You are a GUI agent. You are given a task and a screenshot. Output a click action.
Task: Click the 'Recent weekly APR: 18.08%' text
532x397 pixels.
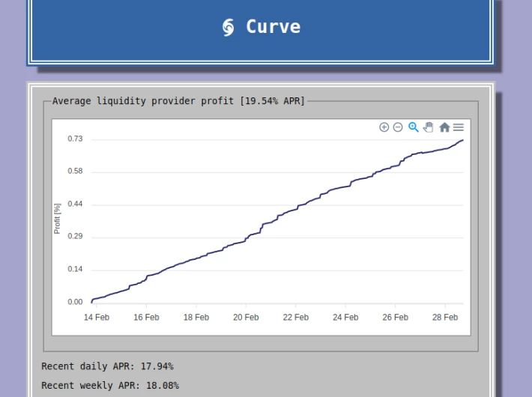pyautogui.click(x=110, y=386)
